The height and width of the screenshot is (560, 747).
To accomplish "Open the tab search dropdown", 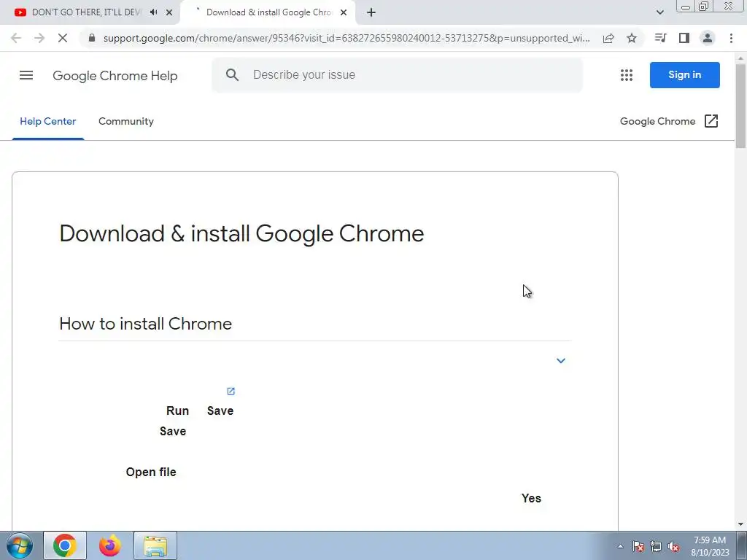I will click(x=659, y=12).
